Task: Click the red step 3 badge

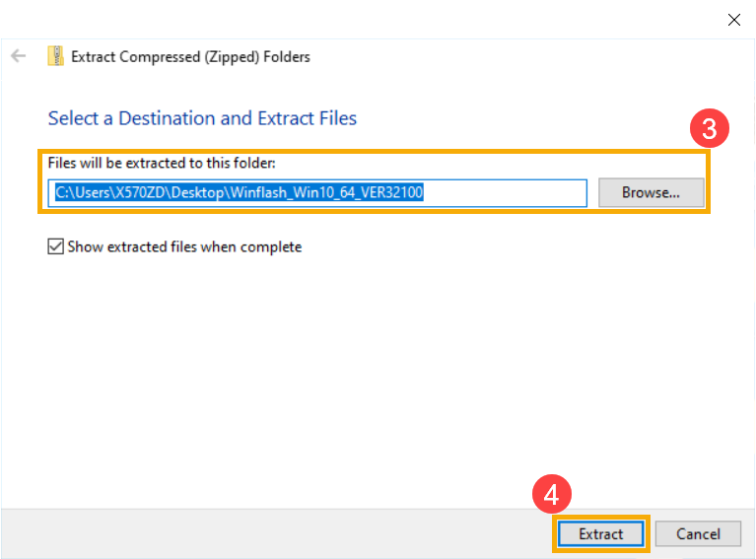Action: (x=709, y=129)
